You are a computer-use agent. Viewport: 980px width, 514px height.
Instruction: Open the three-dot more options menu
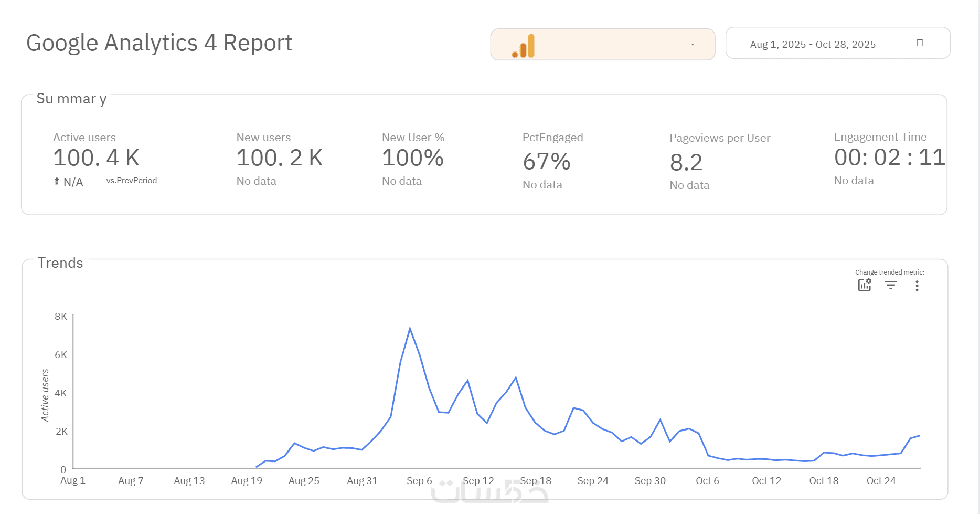(917, 286)
